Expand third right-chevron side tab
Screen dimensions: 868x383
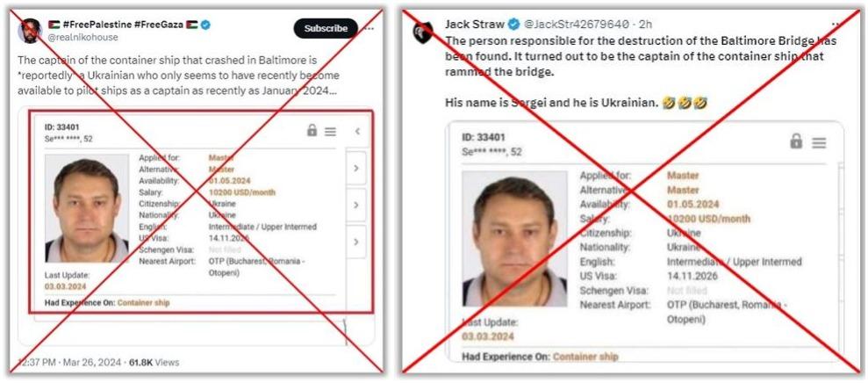(356, 242)
